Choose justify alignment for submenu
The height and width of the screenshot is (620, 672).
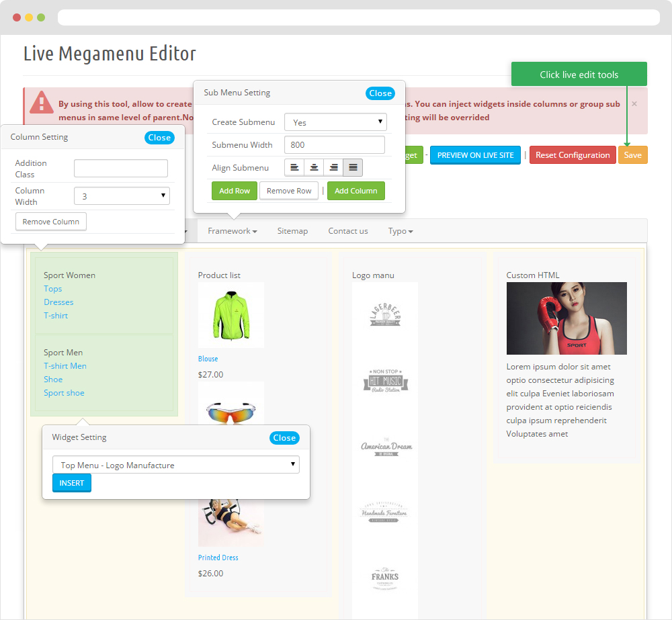pos(353,167)
